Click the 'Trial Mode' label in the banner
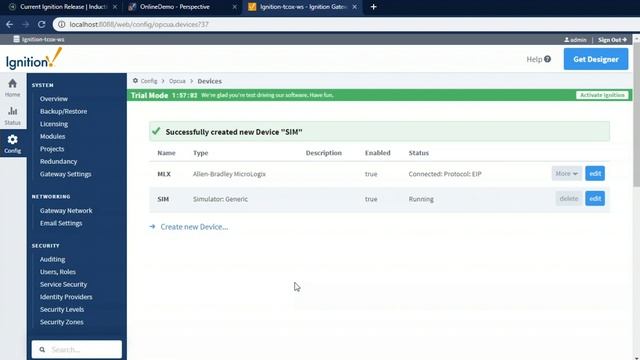 click(149, 95)
